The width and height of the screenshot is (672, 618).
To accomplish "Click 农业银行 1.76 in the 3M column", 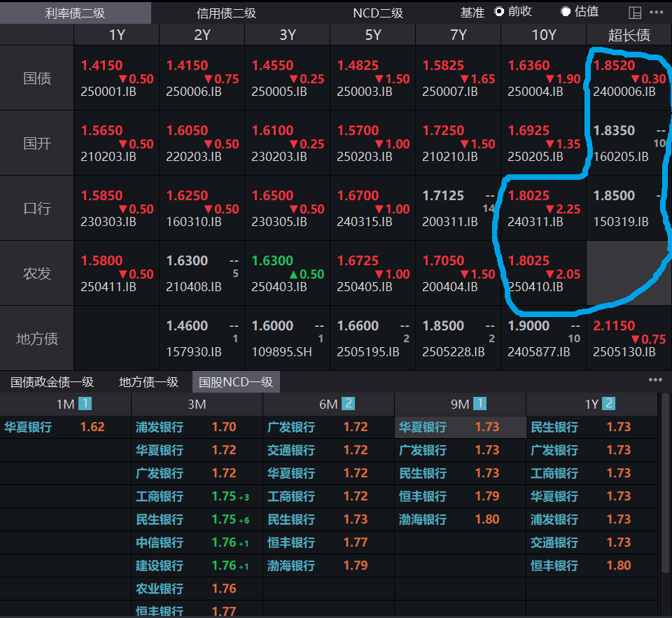I will click(197, 589).
